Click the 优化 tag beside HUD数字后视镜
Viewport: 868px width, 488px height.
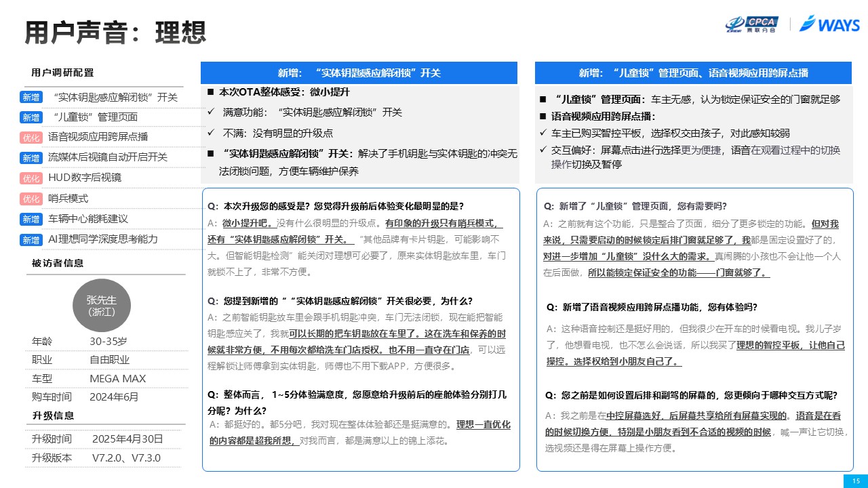click(31, 178)
